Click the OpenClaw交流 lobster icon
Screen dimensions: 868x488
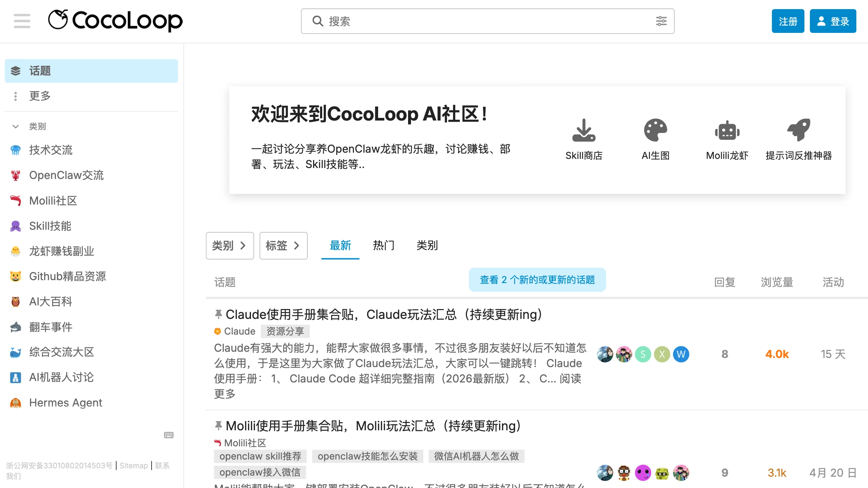[15, 175]
